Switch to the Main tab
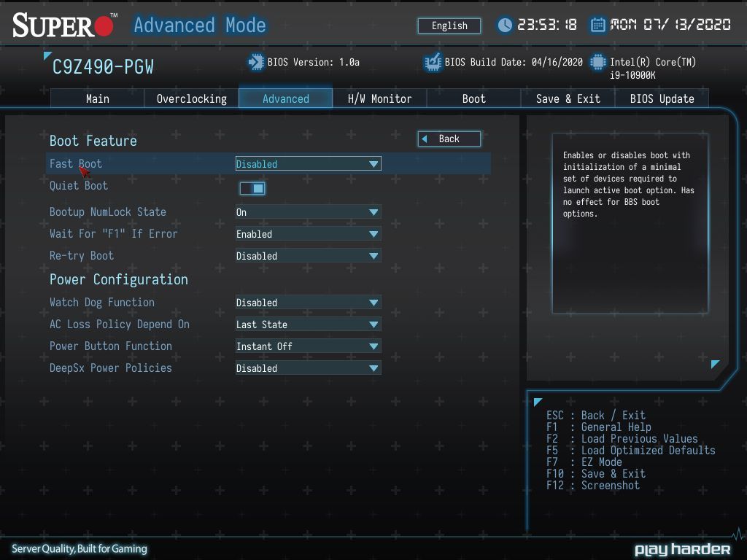 click(x=97, y=98)
